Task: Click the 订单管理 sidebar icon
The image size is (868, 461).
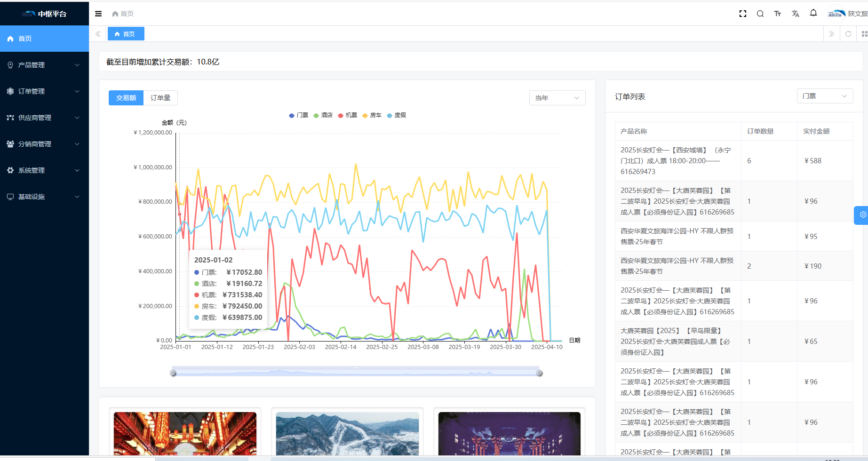Action: tap(10, 91)
